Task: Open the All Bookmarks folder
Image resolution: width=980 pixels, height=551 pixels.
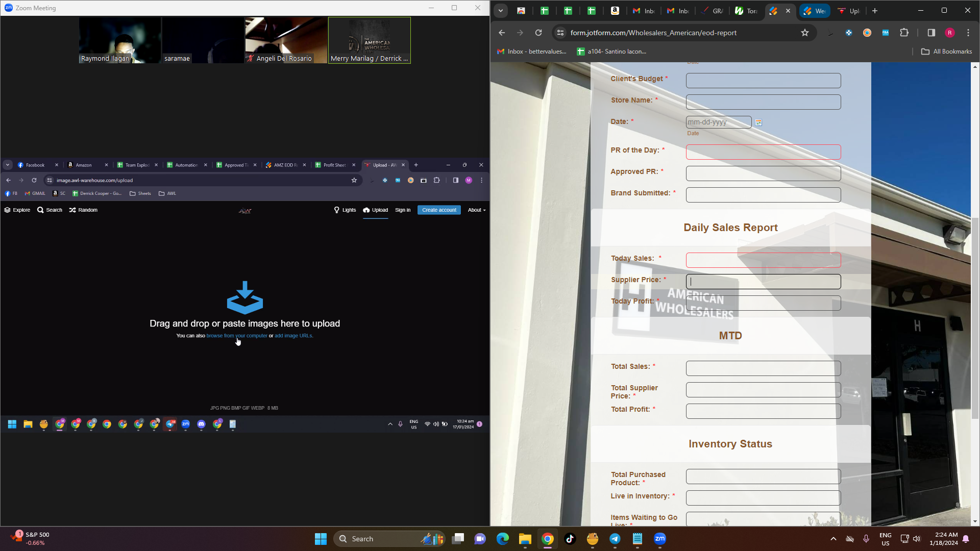Action: [x=947, y=52]
